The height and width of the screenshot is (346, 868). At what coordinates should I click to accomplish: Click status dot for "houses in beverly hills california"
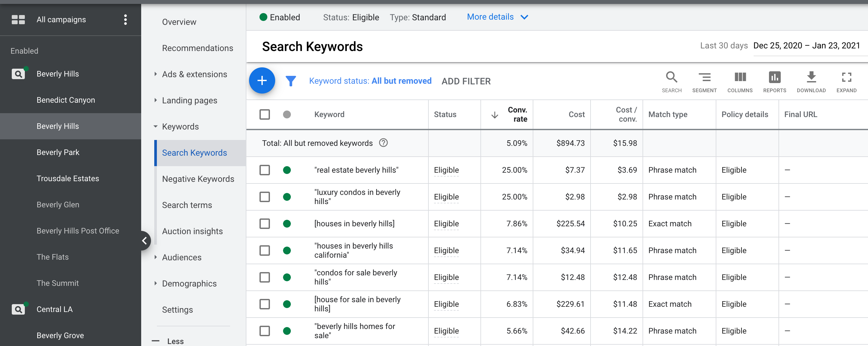tap(287, 250)
